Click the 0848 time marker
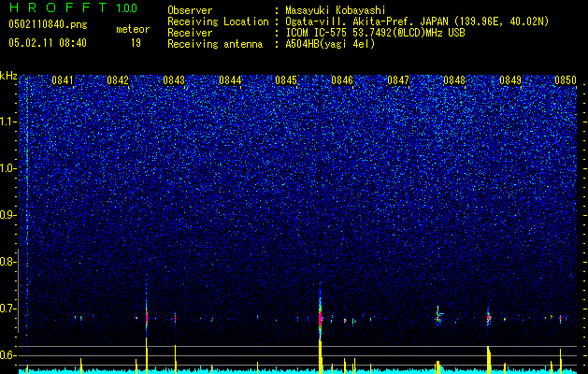 click(454, 80)
